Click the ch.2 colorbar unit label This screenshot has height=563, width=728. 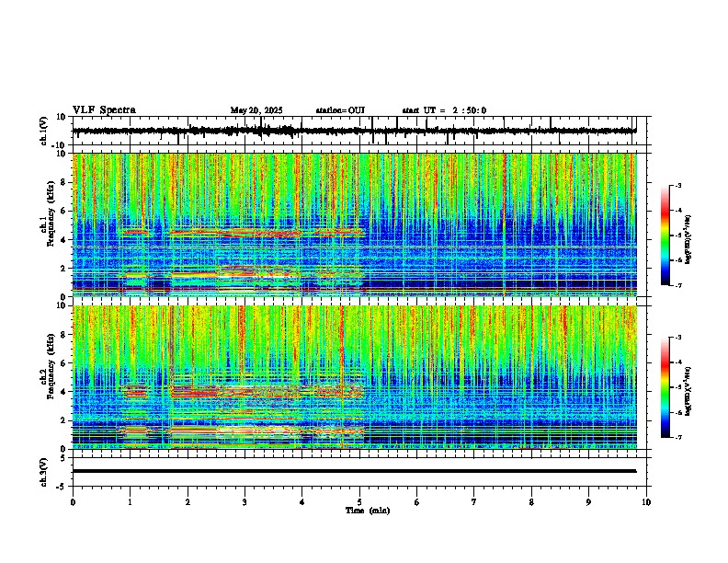click(688, 391)
